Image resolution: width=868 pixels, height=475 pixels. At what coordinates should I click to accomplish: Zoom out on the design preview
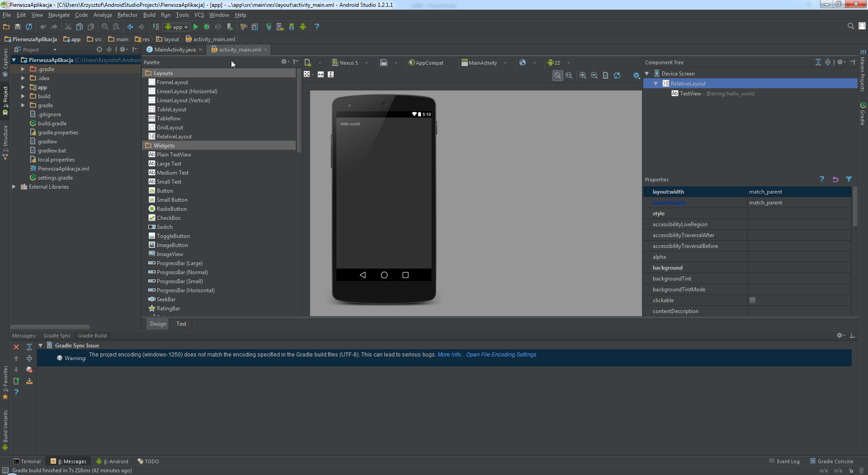tap(594, 76)
